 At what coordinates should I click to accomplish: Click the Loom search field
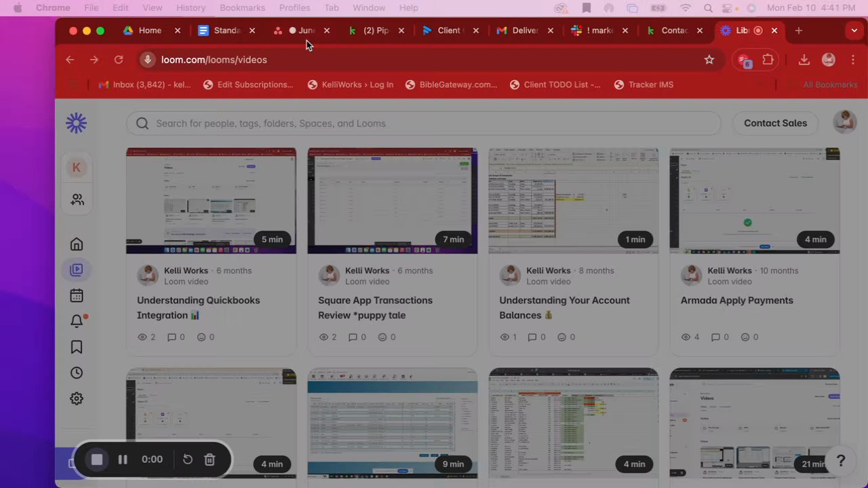pyautogui.click(x=424, y=123)
